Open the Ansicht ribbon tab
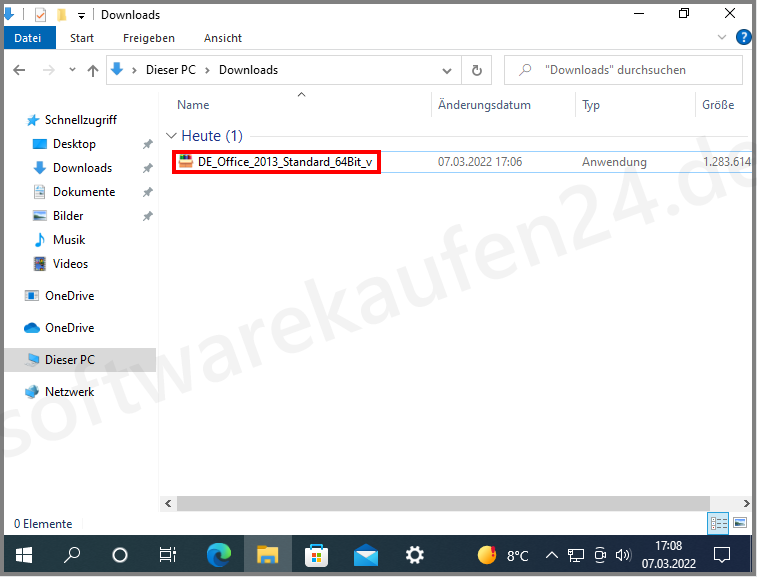The width and height of the screenshot is (757, 577). [x=223, y=38]
